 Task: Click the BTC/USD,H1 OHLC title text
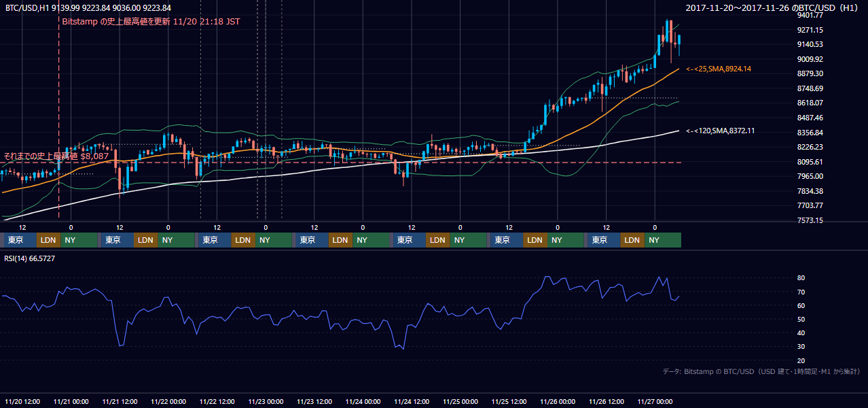(x=88, y=7)
